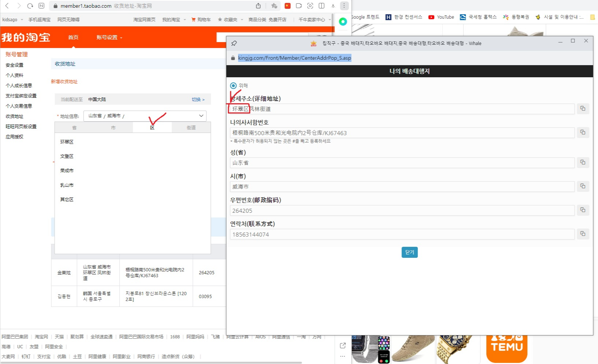
Task: Open 旺旺网页版设置 in the sidebar
Action: click(x=21, y=127)
